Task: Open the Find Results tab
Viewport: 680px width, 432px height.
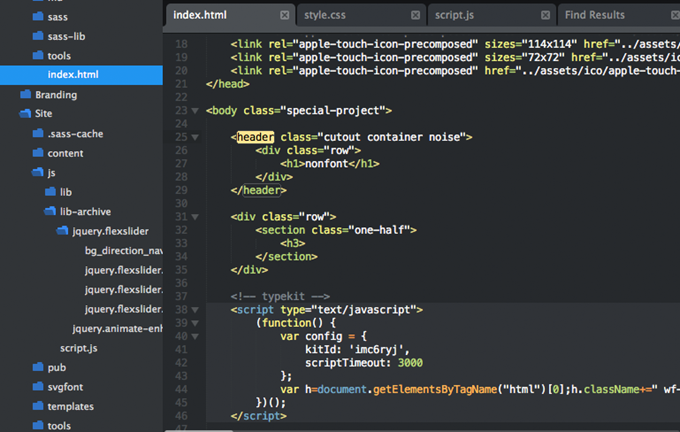Action: click(594, 15)
